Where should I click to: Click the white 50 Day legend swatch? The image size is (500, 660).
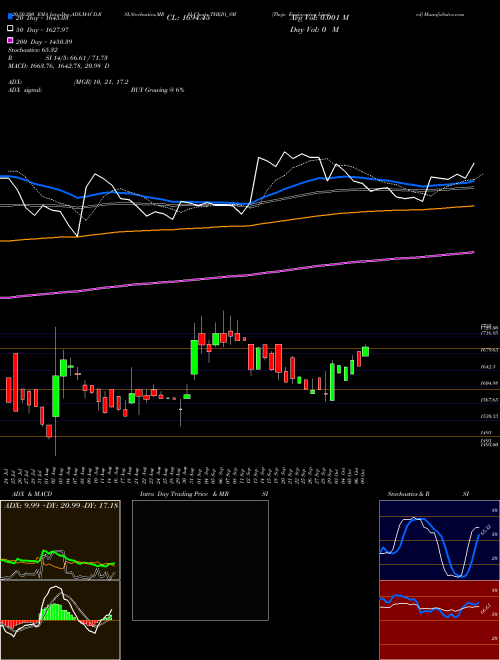pyautogui.click(x=11, y=29)
